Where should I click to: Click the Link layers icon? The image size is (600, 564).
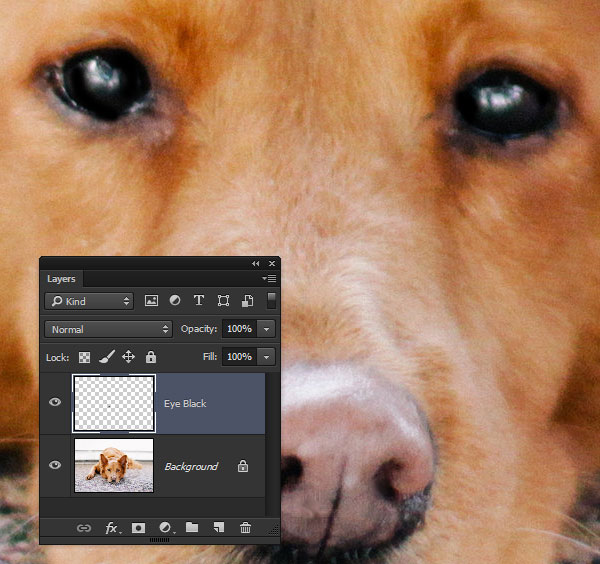pos(84,528)
